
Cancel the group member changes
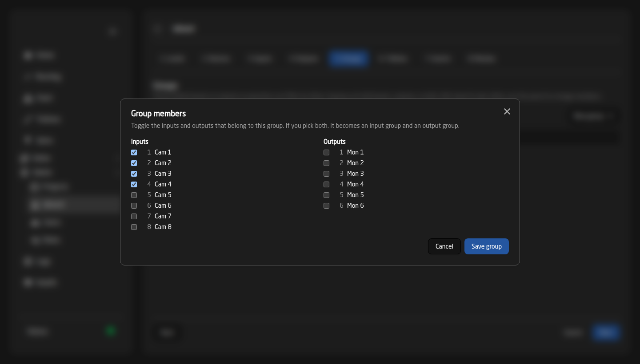click(x=444, y=246)
